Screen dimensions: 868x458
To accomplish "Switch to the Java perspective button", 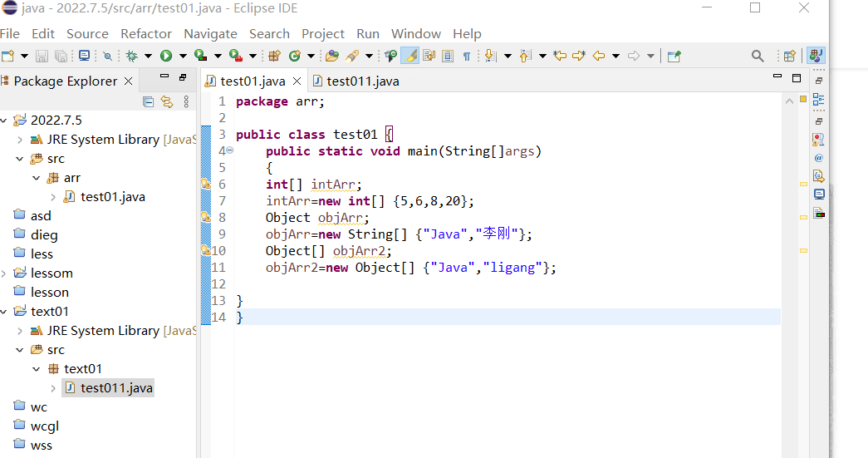I will click(x=816, y=56).
